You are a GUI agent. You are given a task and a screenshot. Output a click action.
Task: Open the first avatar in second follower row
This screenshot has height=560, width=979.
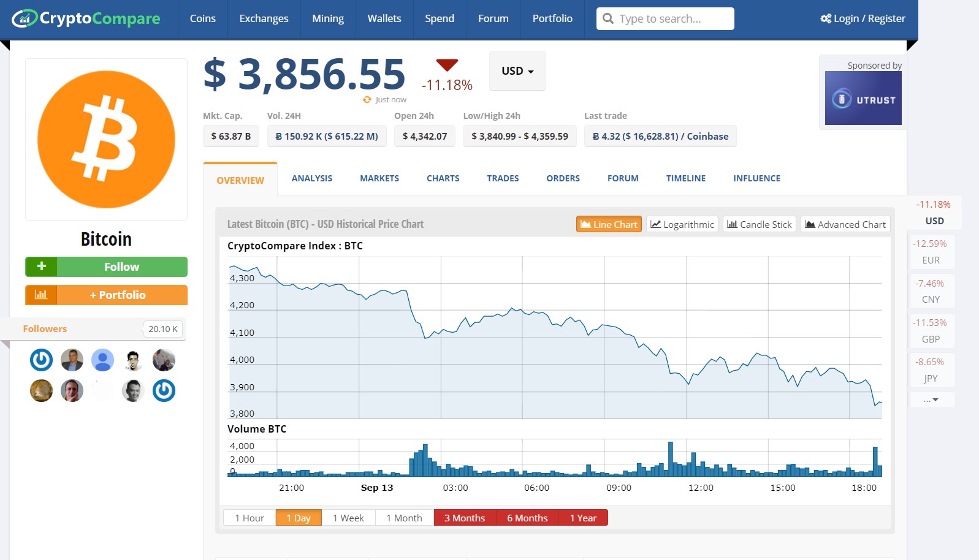(41, 390)
